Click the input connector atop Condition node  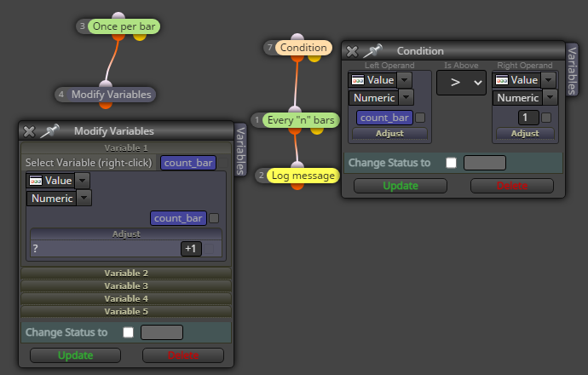(297, 37)
